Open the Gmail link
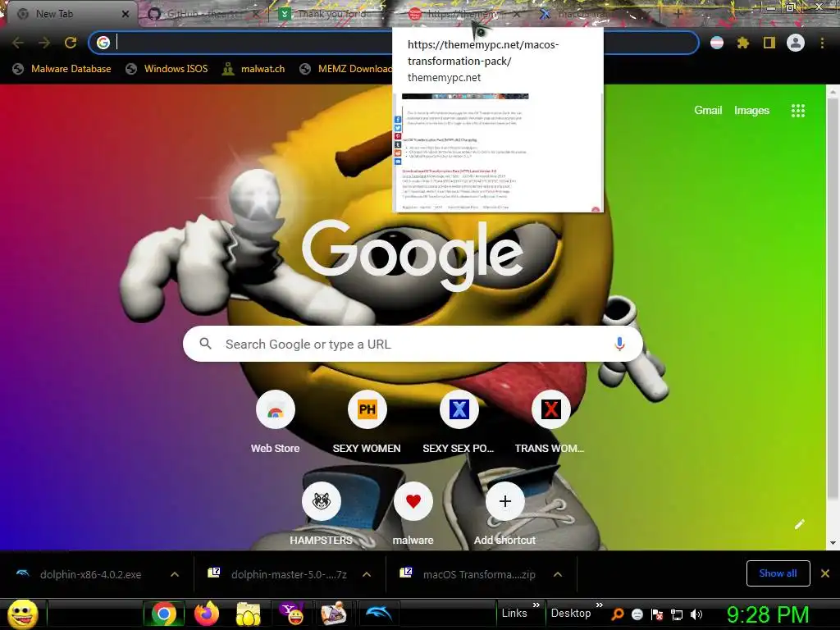 tap(708, 110)
